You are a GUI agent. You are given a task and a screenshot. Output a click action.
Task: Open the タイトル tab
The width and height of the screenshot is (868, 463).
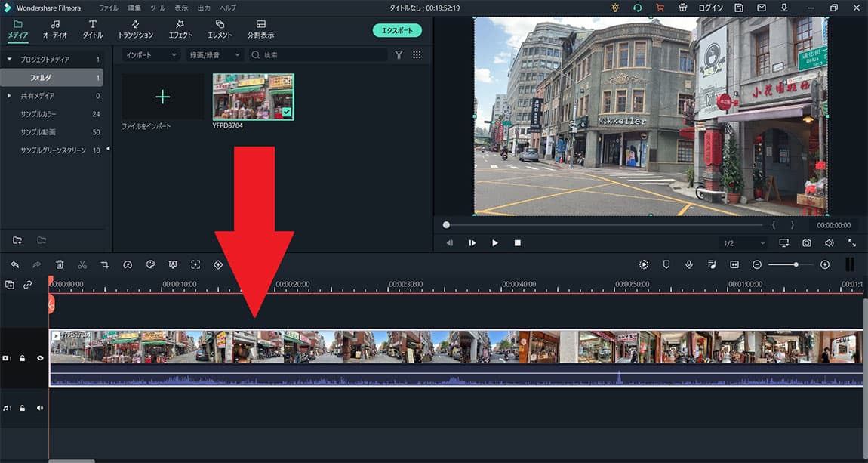click(92, 29)
